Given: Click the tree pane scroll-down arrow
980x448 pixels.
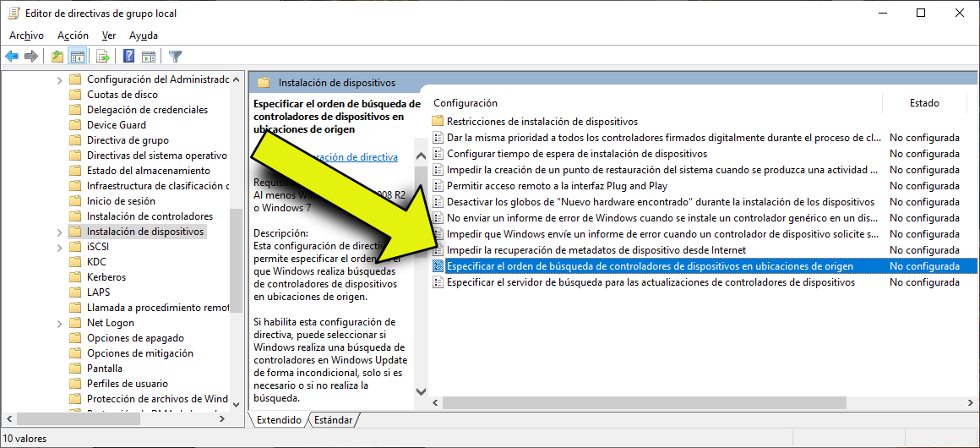Looking at the screenshot, I should click(236, 403).
